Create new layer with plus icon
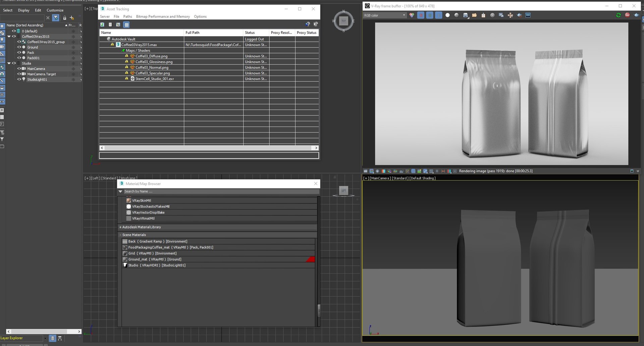This screenshot has height=346, width=644. (x=72, y=18)
